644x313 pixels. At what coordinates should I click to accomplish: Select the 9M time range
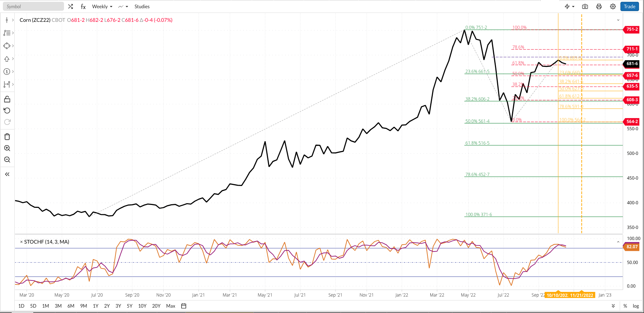coord(84,306)
